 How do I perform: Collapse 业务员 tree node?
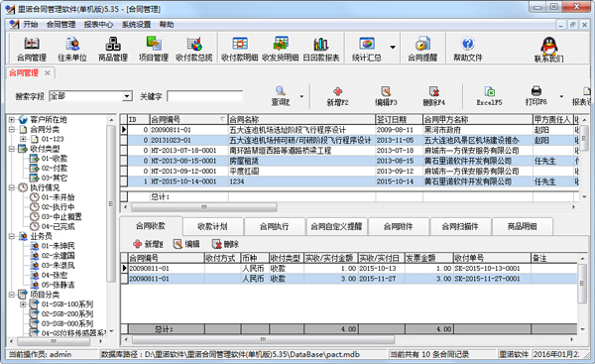[x=12, y=236]
